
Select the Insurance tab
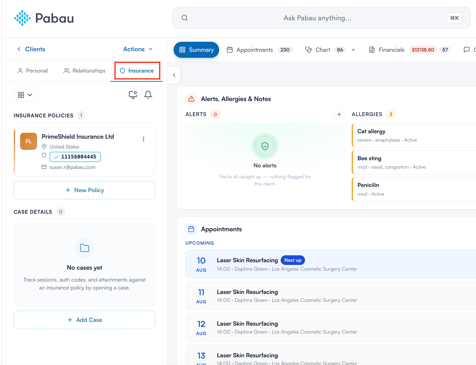(137, 71)
